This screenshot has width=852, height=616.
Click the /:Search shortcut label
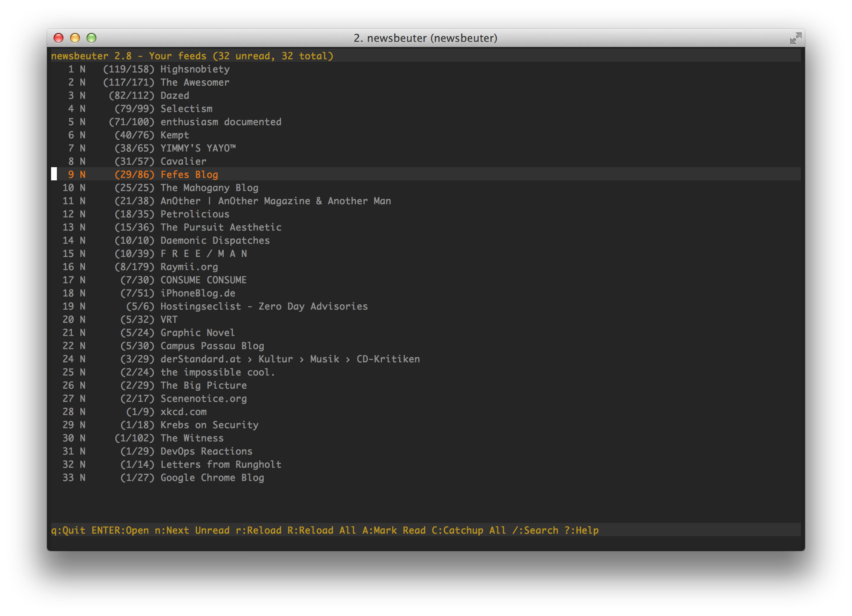point(535,530)
